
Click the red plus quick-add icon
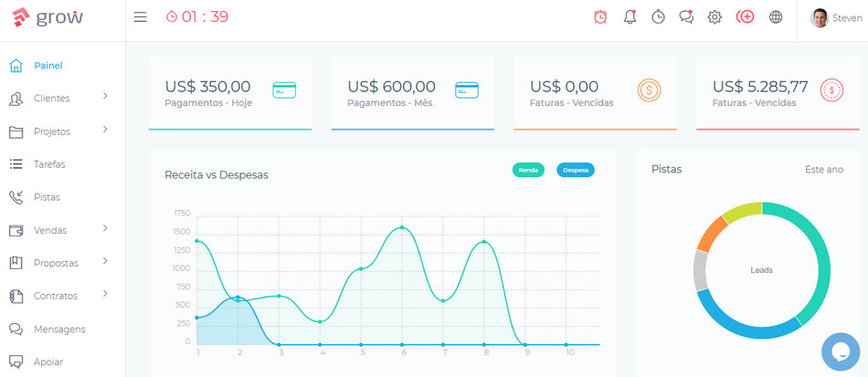(745, 17)
